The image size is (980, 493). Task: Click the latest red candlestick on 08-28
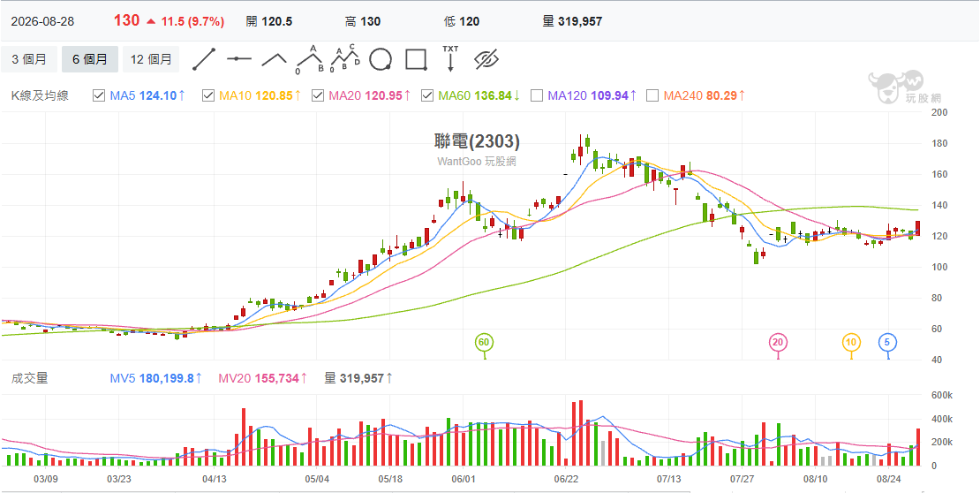917,228
